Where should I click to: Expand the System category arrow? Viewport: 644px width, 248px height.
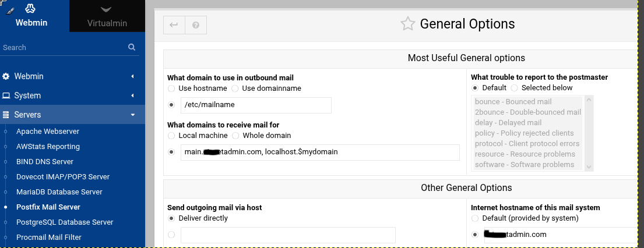tap(132, 95)
